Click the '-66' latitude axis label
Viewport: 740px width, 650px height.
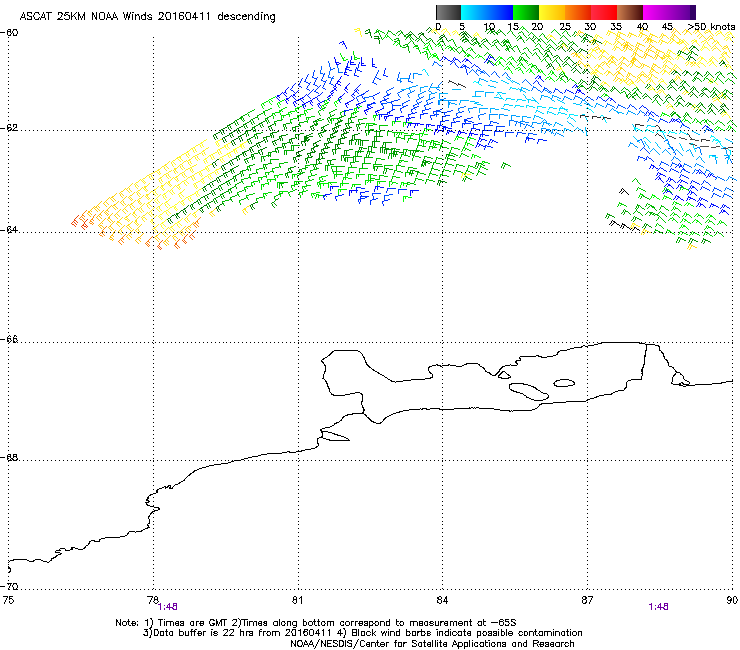[10, 340]
